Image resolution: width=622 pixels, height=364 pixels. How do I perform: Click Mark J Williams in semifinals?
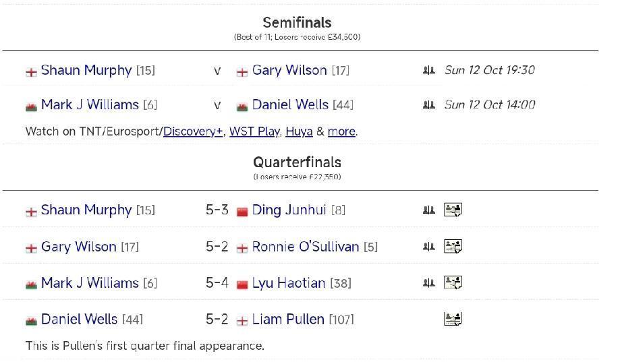click(90, 104)
